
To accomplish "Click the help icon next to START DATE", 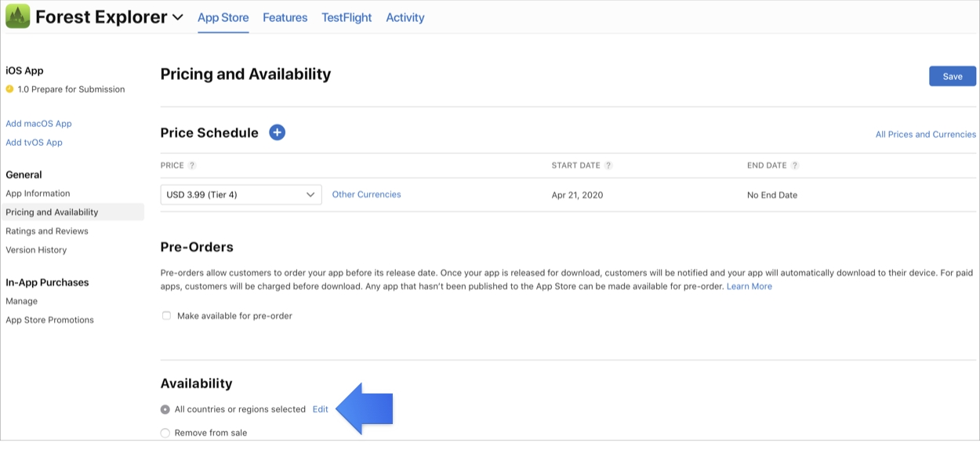I will [x=608, y=165].
